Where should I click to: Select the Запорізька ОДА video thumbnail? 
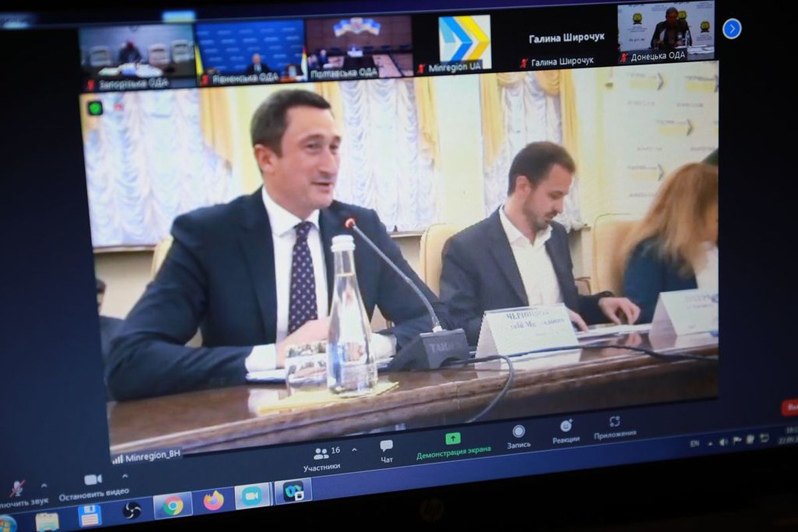pos(137,57)
